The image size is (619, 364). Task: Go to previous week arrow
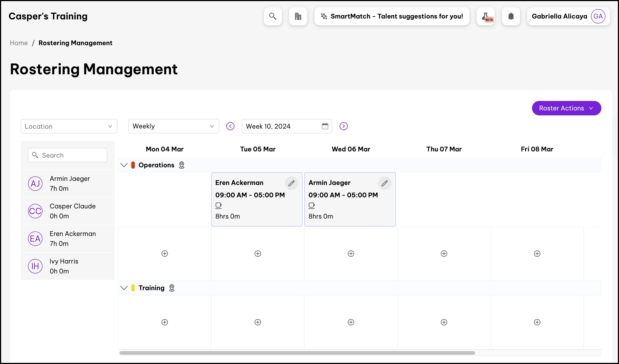(230, 126)
